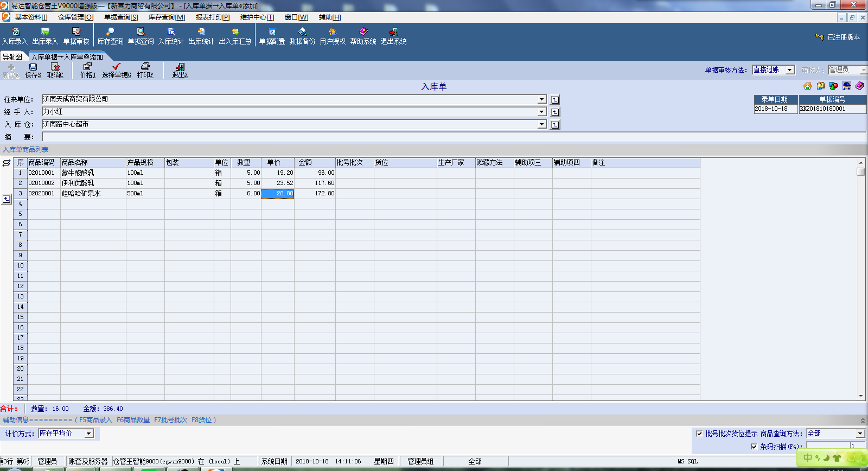
Task: Click the 摘要 input field
Action: tap(454, 137)
